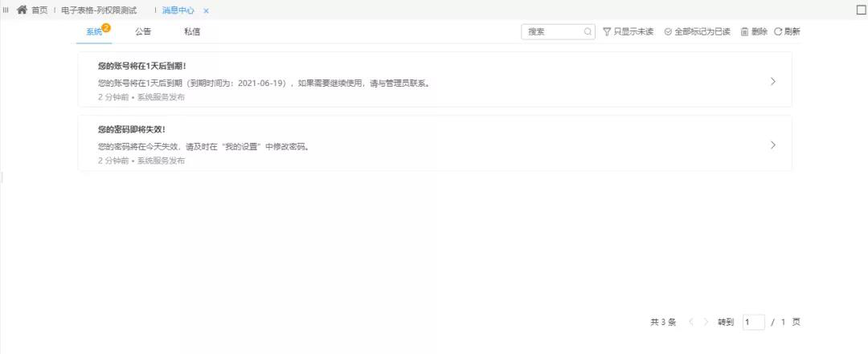Go to the previous page arrow

click(691, 322)
